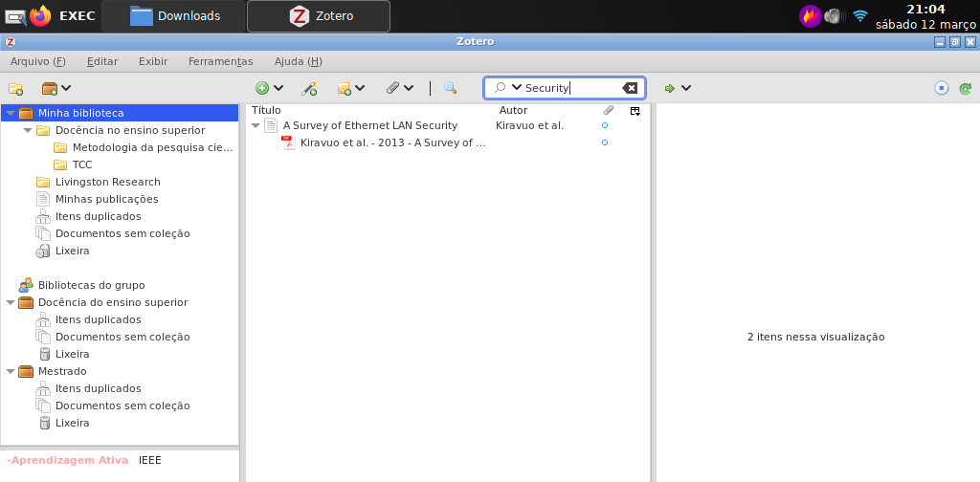The height and width of the screenshot is (482, 980).
Task: Click the Locate green arrow icon
Action: 677,88
